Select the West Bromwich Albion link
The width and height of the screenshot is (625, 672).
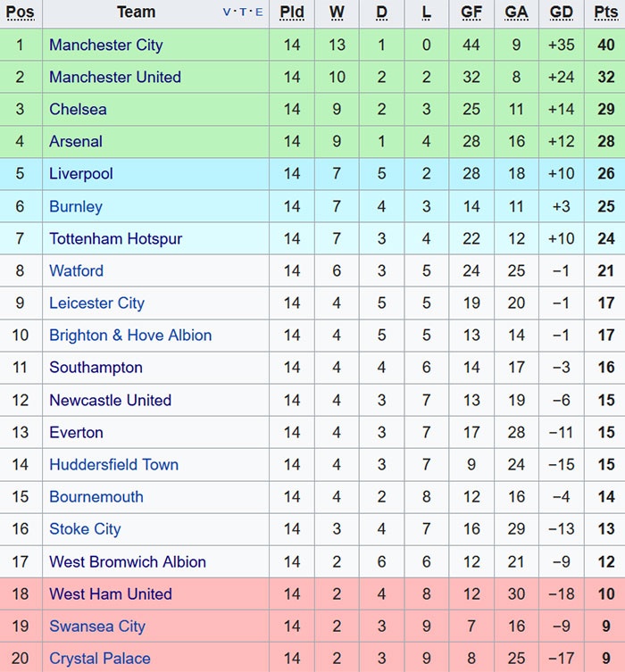click(x=127, y=561)
